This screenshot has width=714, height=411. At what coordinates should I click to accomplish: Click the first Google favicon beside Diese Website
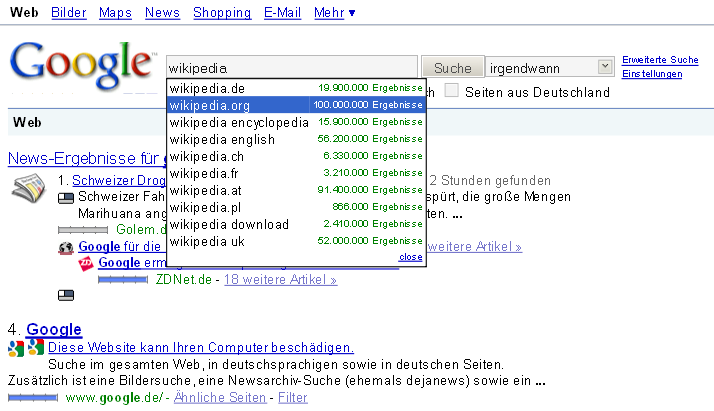[16, 348]
